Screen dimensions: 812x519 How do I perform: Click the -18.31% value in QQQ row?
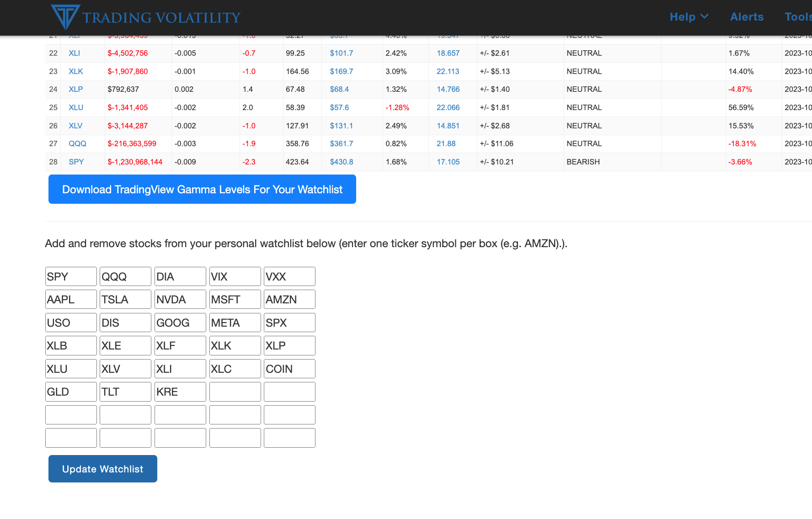coord(742,143)
